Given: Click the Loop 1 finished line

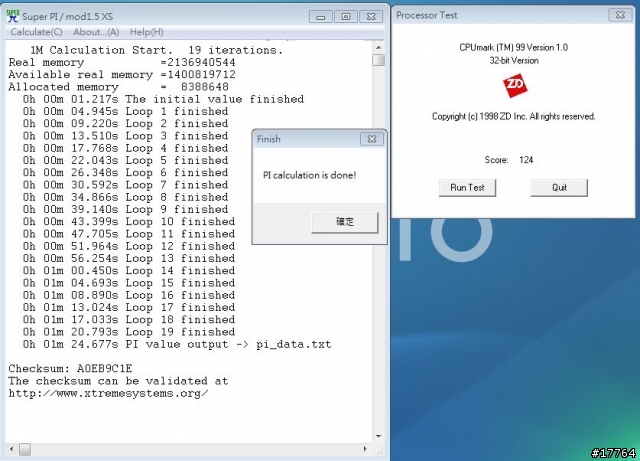Looking at the screenshot, I should [125, 111].
